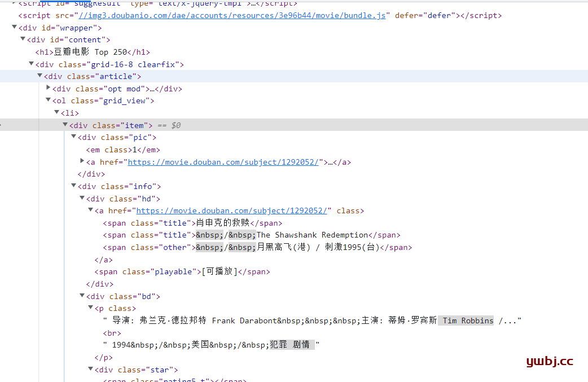Collapse the div class="item" node

point(65,125)
